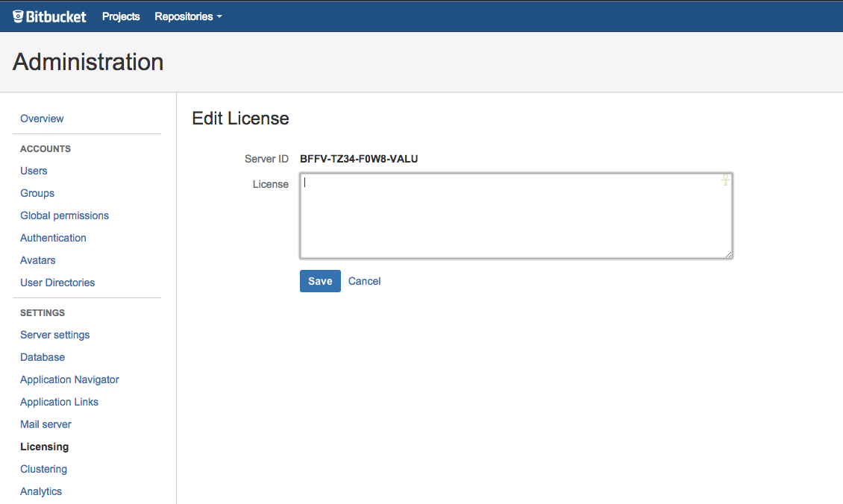Viewport: 843px width, 504px height.
Task: Click the Server ID label
Action: point(266,159)
